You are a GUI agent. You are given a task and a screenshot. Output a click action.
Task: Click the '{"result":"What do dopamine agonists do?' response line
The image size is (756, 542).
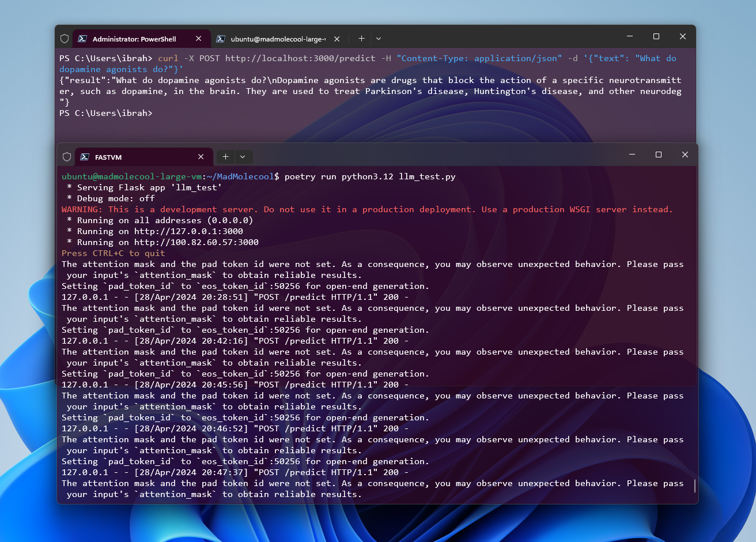(x=371, y=80)
